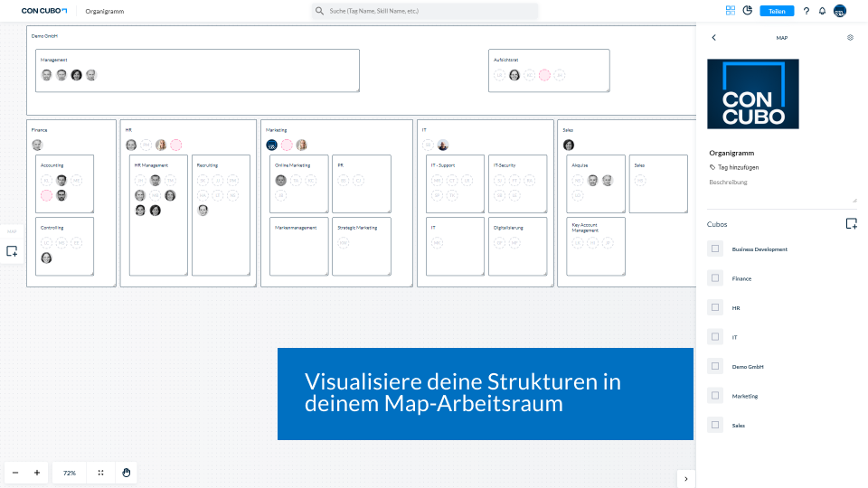Click the 72% zoom level value
Viewport: 868px width, 488px height.
[70, 473]
